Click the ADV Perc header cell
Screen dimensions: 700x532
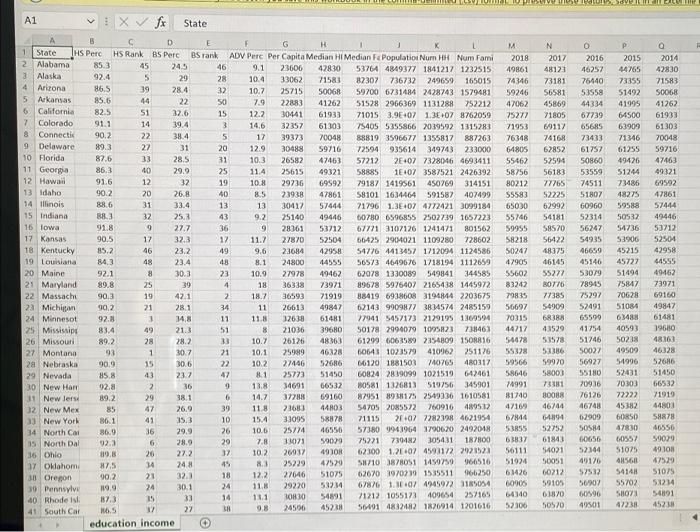click(247, 56)
